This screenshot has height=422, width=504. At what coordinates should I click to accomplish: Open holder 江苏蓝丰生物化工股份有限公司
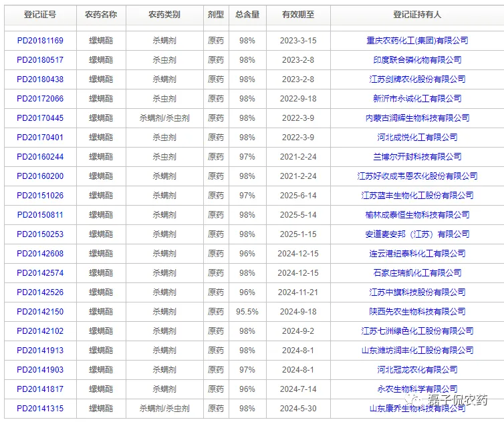click(417, 196)
